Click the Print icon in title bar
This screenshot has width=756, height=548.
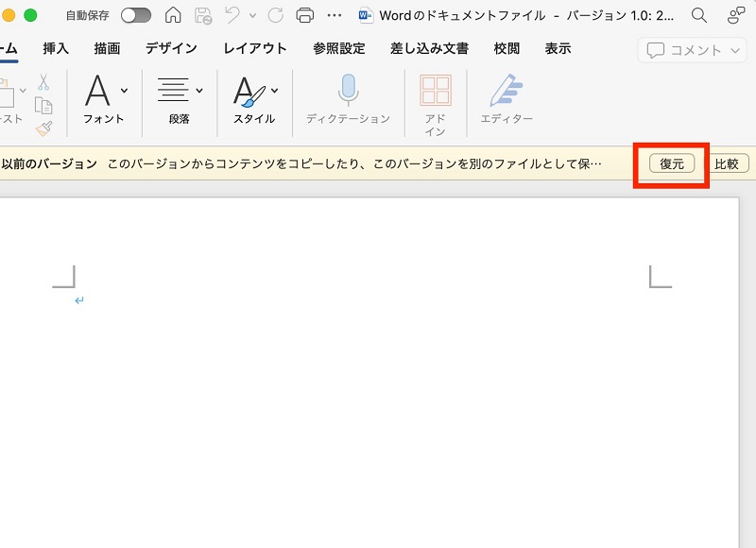(303, 15)
